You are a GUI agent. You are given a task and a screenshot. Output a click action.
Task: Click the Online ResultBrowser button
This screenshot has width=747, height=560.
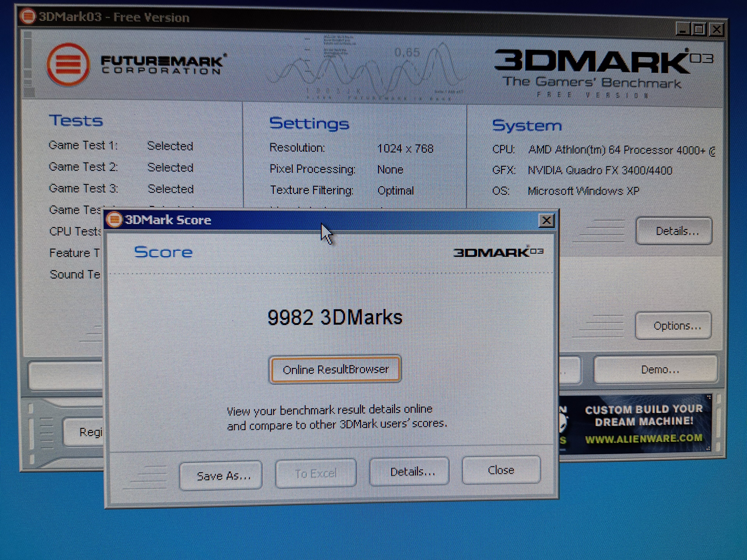tap(335, 370)
